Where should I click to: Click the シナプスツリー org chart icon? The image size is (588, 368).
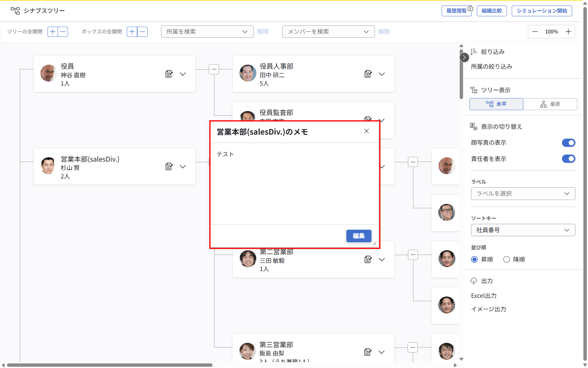point(15,10)
